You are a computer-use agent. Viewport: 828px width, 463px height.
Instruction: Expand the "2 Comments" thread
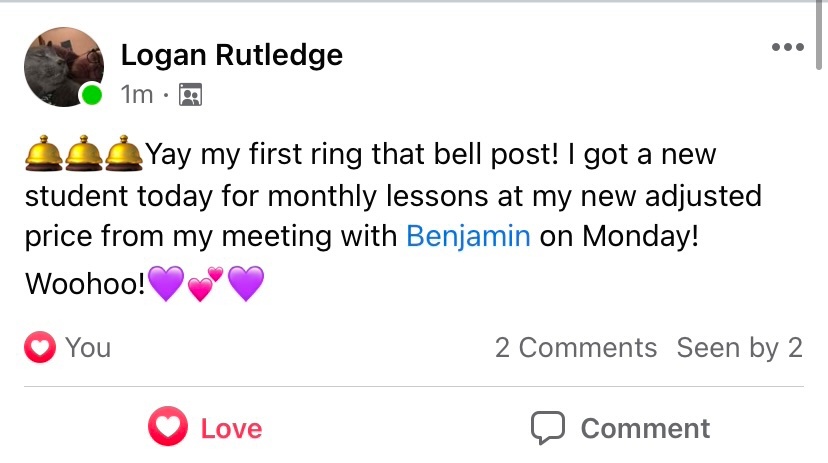tap(575, 348)
